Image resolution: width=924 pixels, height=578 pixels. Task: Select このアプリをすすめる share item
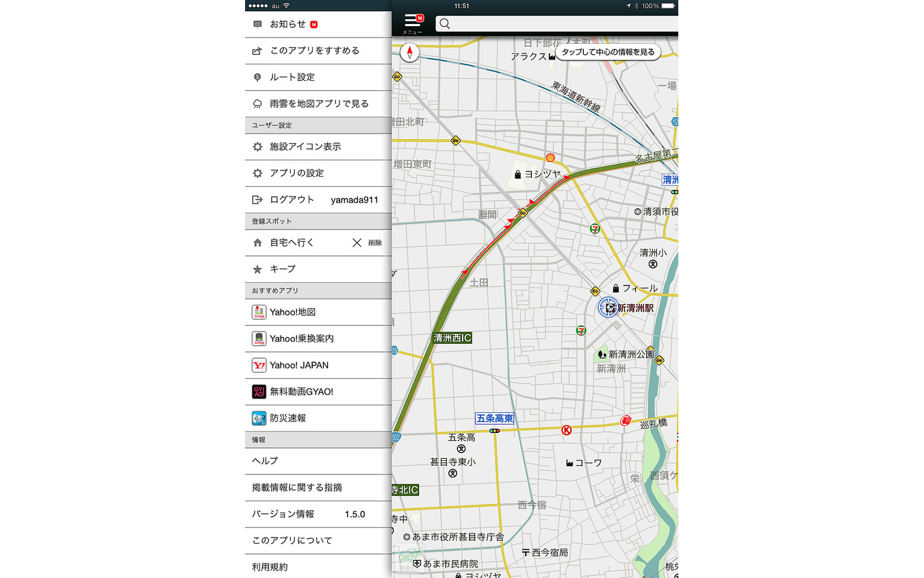(318, 51)
